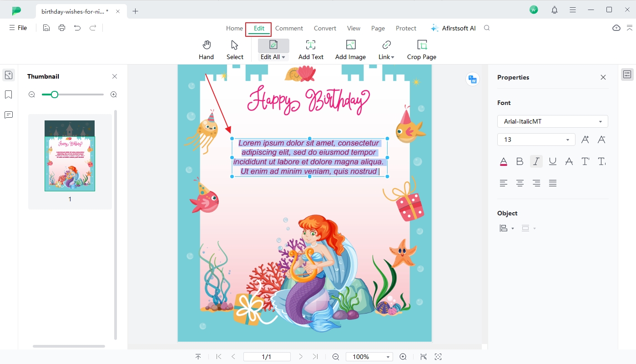Zoom in the document view
This screenshot has width=636, height=364.
coord(403,357)
